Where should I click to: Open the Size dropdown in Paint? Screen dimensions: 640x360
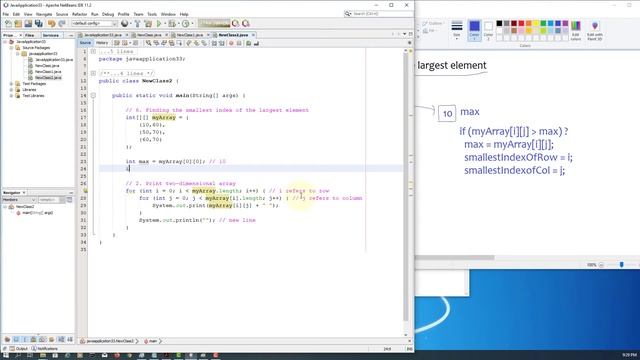[x=457, y=30]
